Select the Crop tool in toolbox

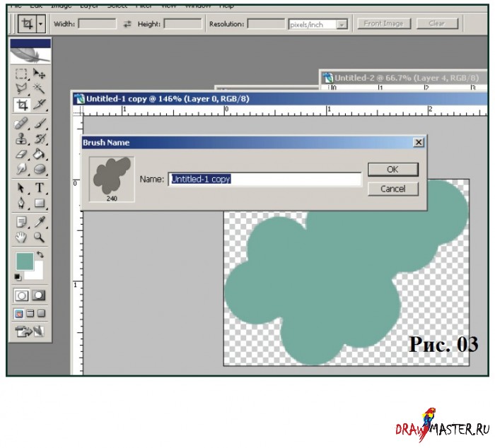point(21,105)
